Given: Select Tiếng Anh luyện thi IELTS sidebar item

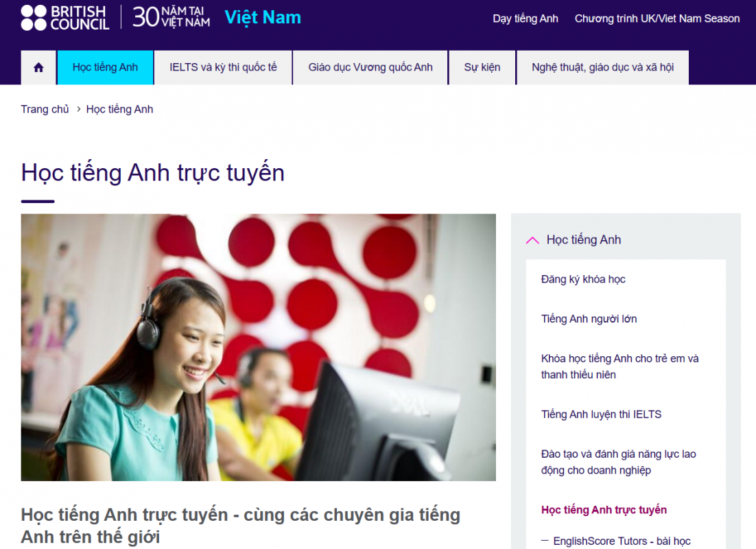Looking at the screenshot, I should point(601,414).
